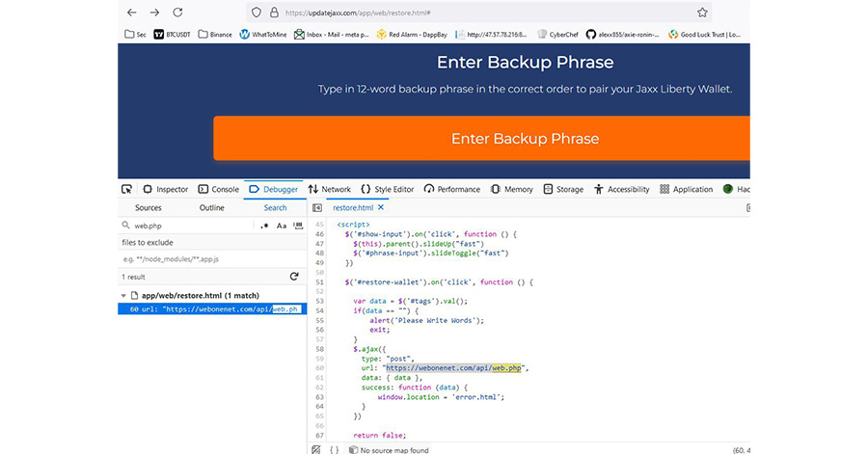Bookmark the page with the star icon

[x=702, y=13]
